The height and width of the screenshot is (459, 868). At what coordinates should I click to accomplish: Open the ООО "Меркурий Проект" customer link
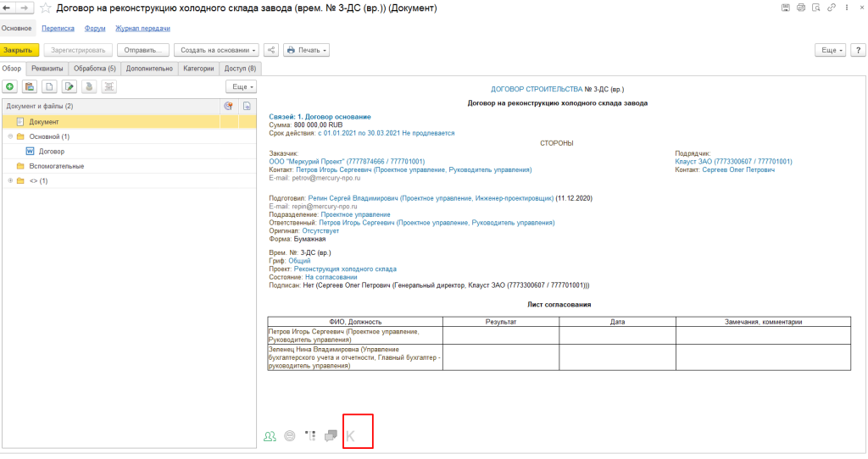tap(347, 161)
